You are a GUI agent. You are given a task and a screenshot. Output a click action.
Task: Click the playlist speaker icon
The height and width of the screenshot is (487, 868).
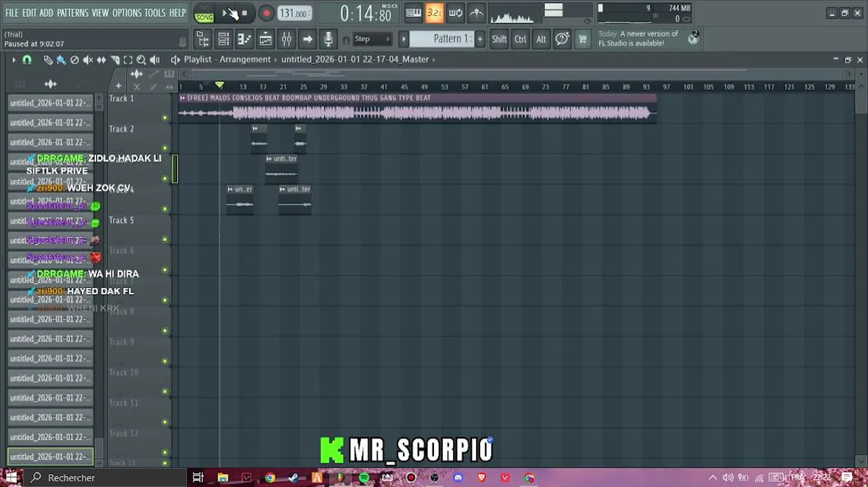pos(175,60)
